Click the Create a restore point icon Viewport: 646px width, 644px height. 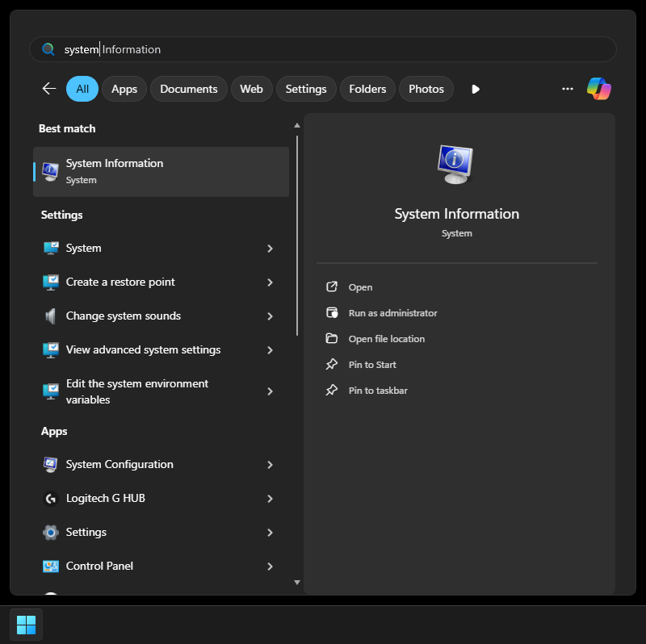[51, 282]
